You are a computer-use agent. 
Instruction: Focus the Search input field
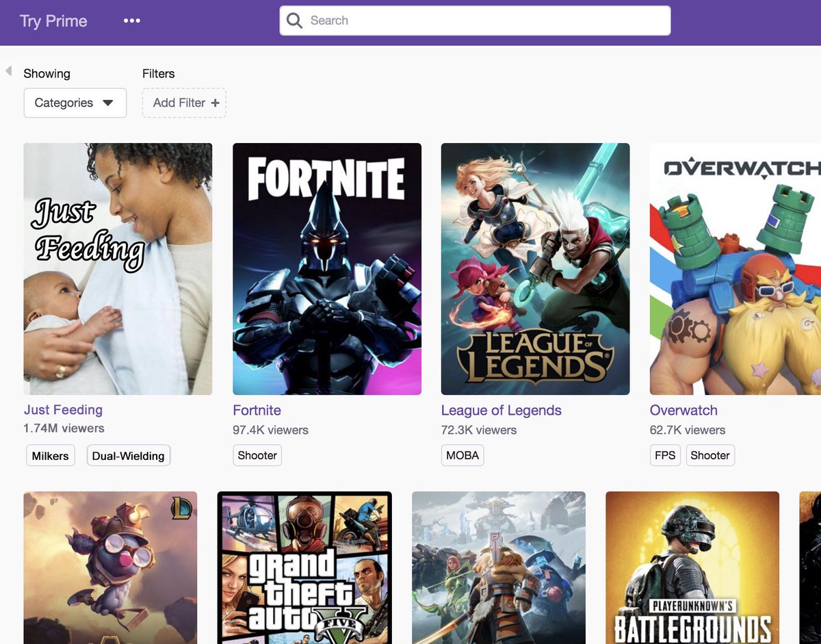click(475, 21)
